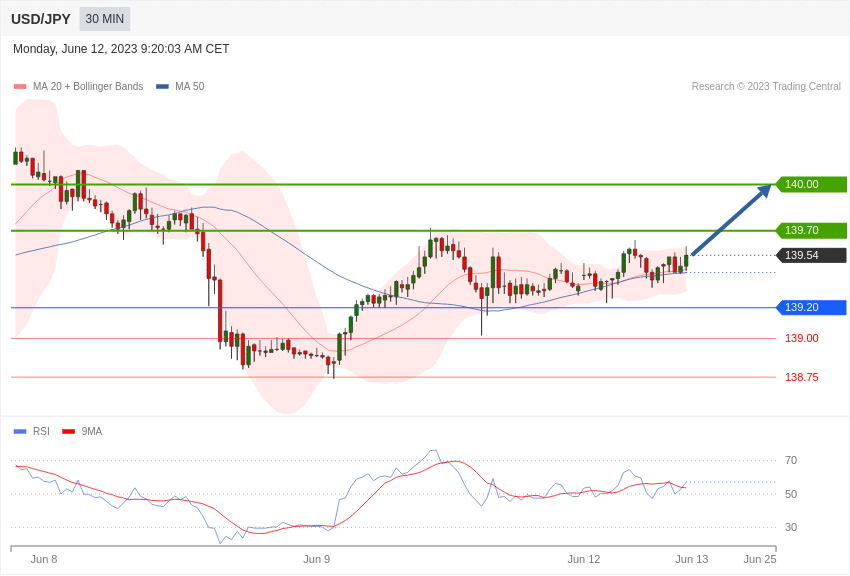Click the red 138.75 support label
This screenshot has height=576, width=850.
pos(801,377)
